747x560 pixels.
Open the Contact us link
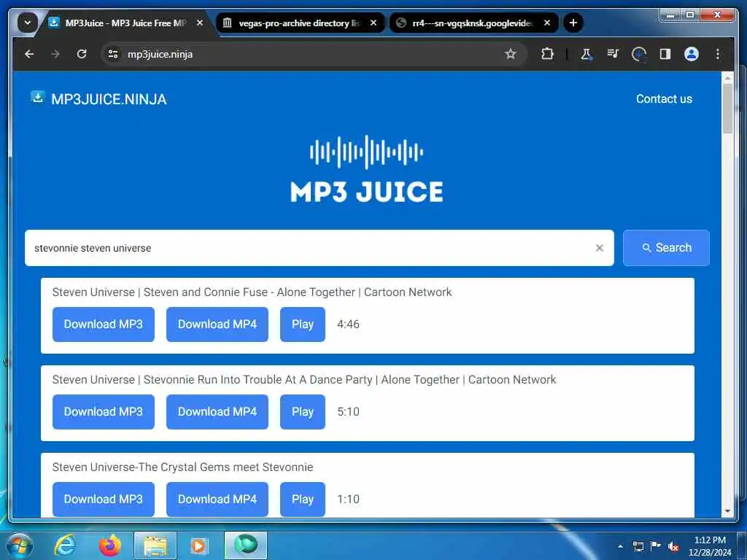(x=664, y=98)
